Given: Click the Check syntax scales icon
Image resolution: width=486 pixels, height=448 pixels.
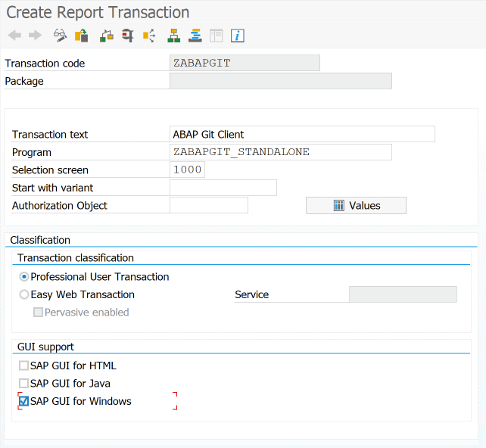Looking at the screenshot, I should [107, 36].
